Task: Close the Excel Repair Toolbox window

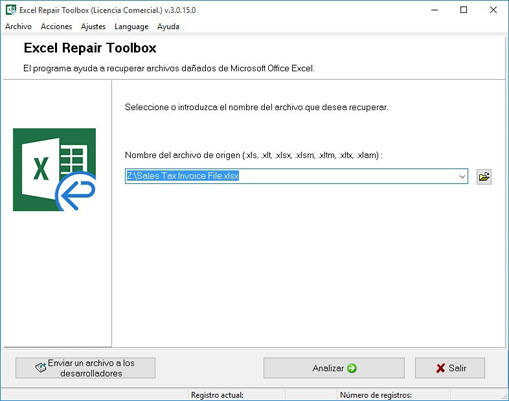Action: (x=493, y=10)
